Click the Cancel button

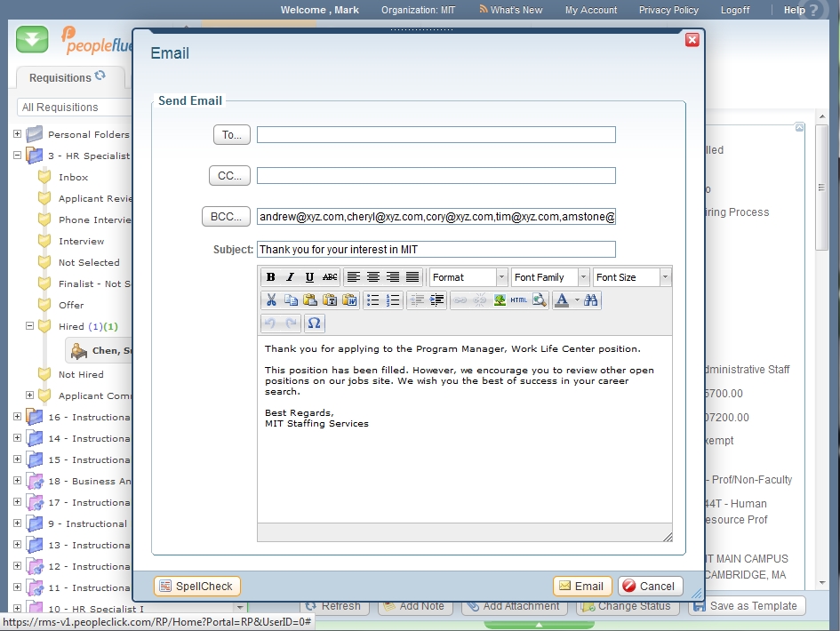(650, 586)
